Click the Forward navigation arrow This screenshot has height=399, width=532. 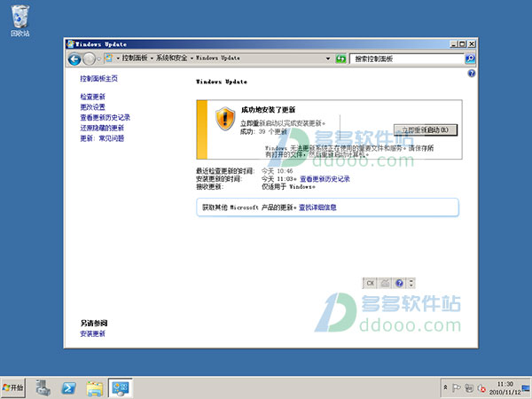90,59
